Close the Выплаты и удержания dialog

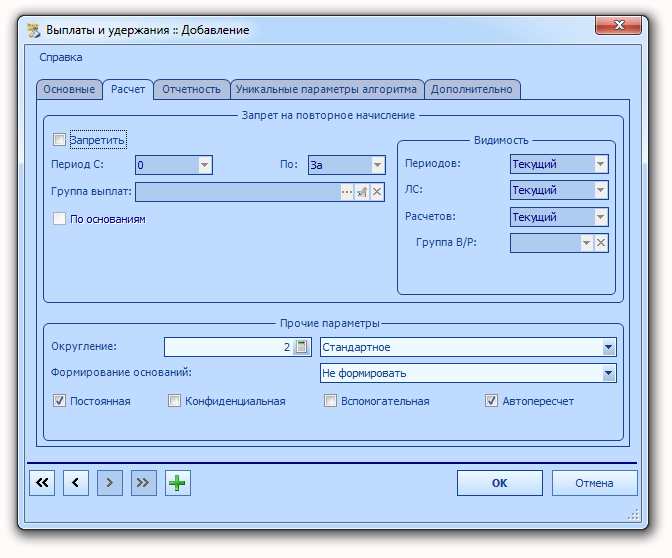[618, 25]
